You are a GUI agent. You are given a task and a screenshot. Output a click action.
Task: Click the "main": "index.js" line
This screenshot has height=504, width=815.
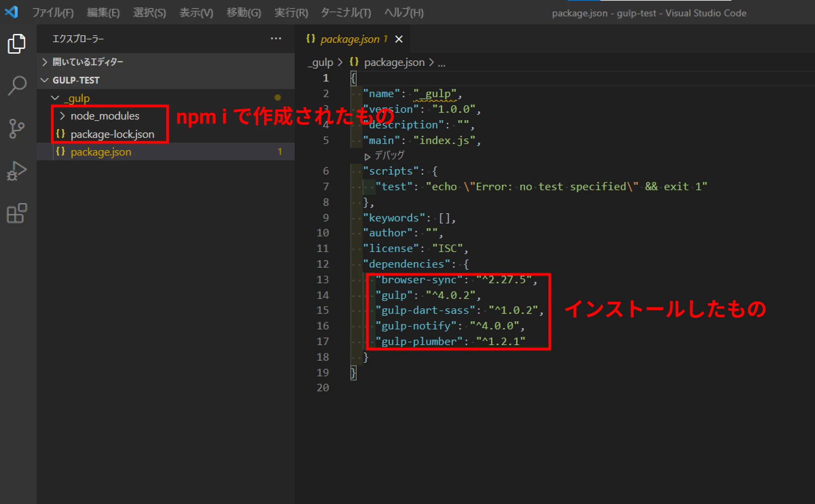[x=422, y=141]
